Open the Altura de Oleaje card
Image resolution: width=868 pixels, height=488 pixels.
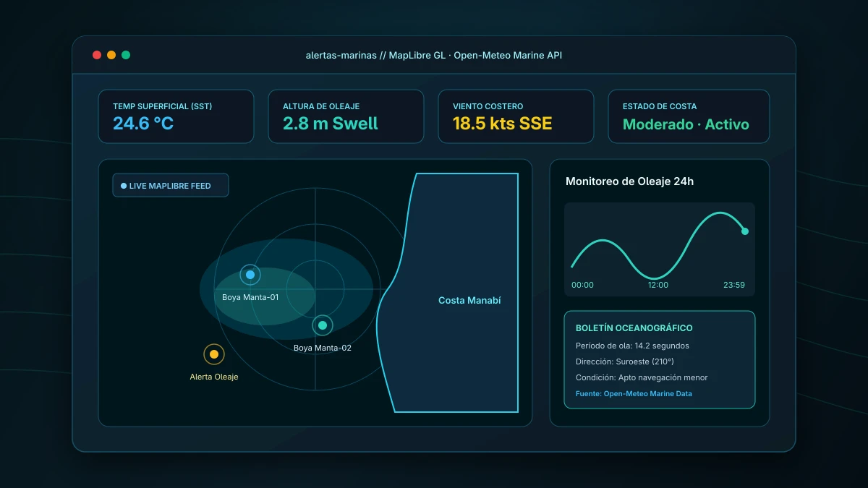pyautogui.click(x=346, y=116)
